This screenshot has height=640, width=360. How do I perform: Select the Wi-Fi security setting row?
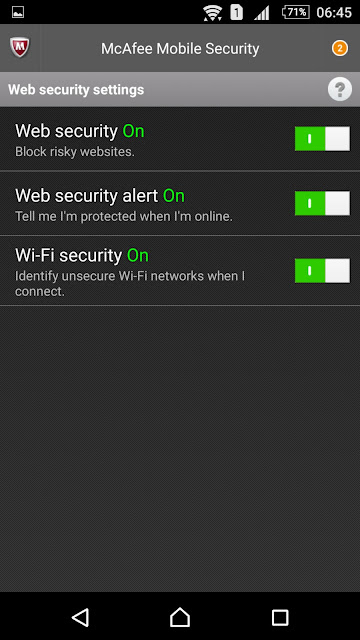coord(180,271)
